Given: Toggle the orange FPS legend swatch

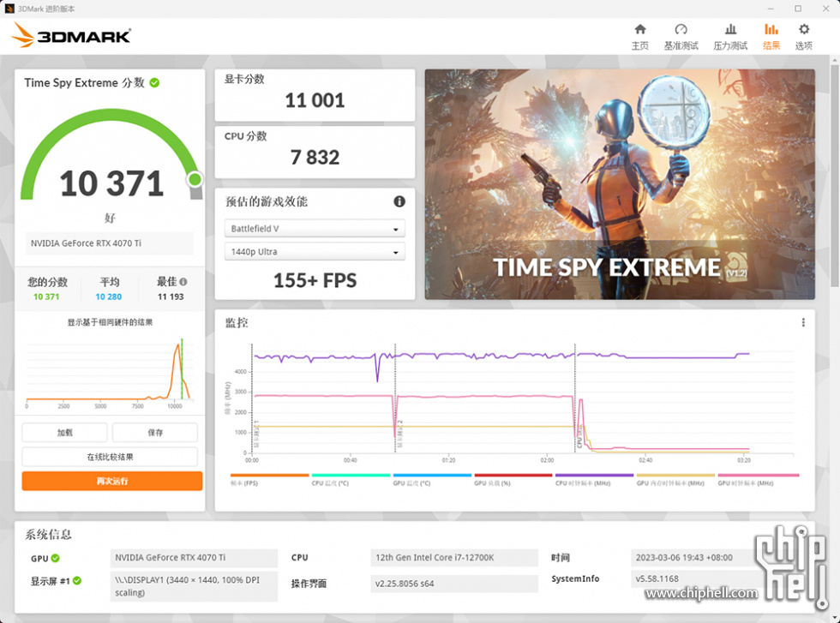Looking at the screenshot, I should click(x=269, y=475).
